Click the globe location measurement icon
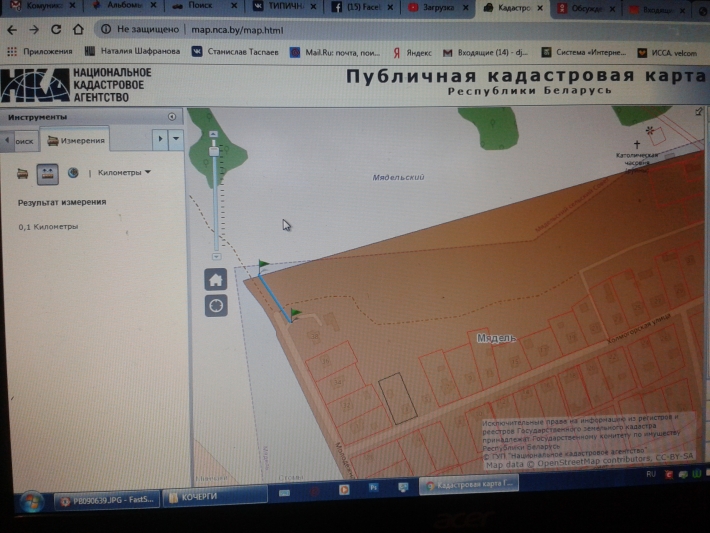710x533 pixels. [72, 173]
